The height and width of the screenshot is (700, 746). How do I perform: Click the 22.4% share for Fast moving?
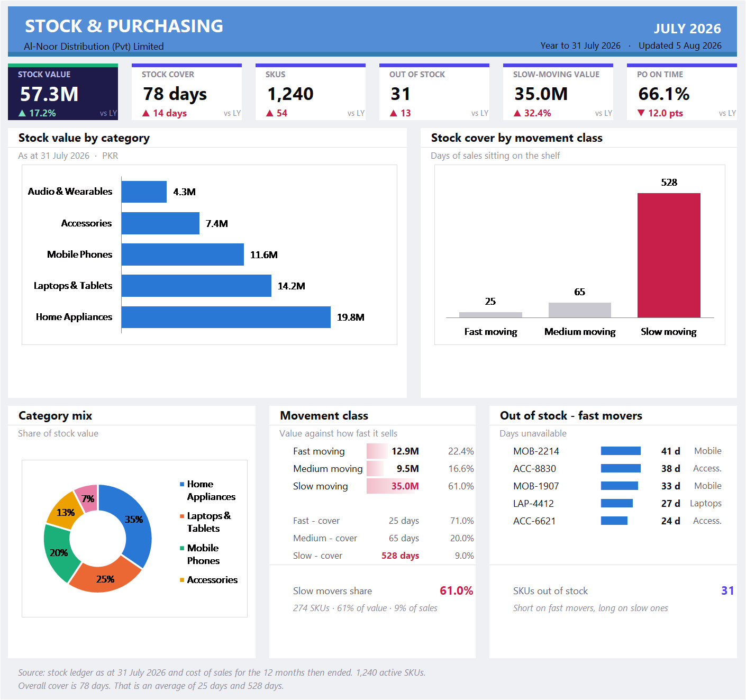coord(461,451)
